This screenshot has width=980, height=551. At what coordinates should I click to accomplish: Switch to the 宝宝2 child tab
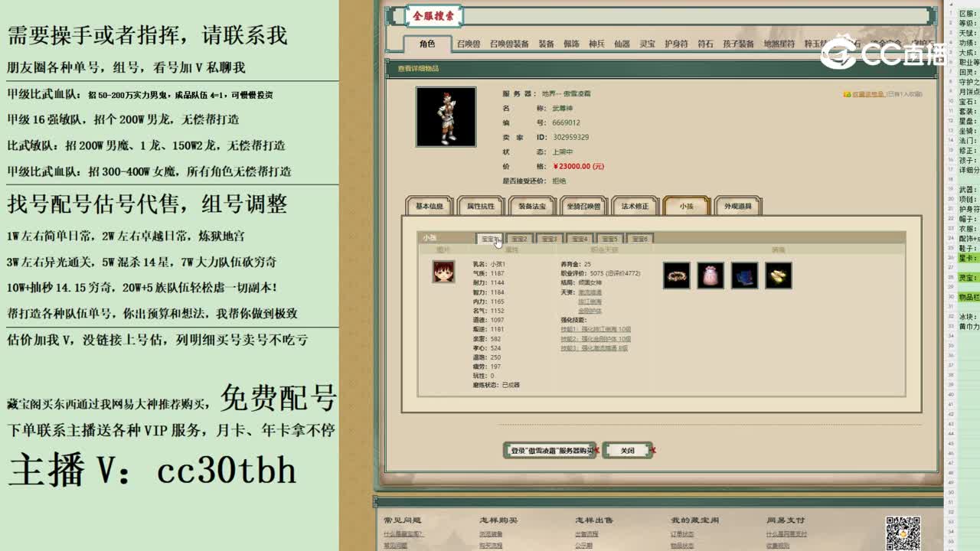(519, 239)
